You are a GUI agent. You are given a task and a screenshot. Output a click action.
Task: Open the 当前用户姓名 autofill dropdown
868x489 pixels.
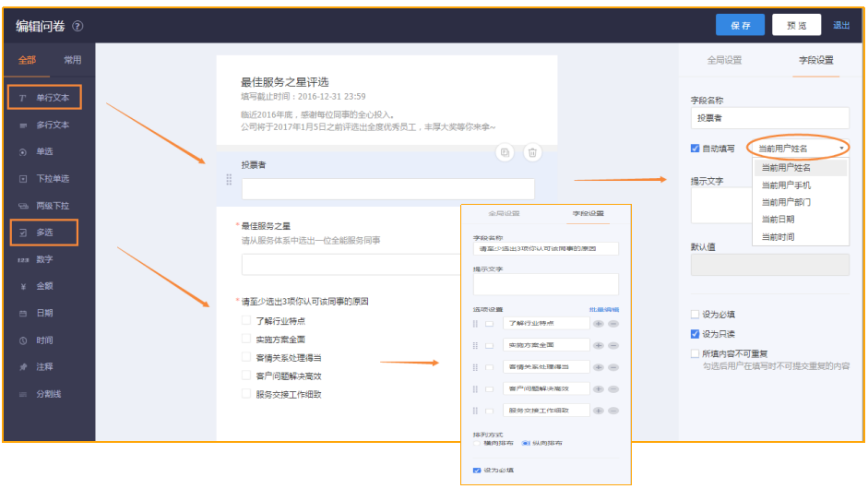click(x=800, y=149)
